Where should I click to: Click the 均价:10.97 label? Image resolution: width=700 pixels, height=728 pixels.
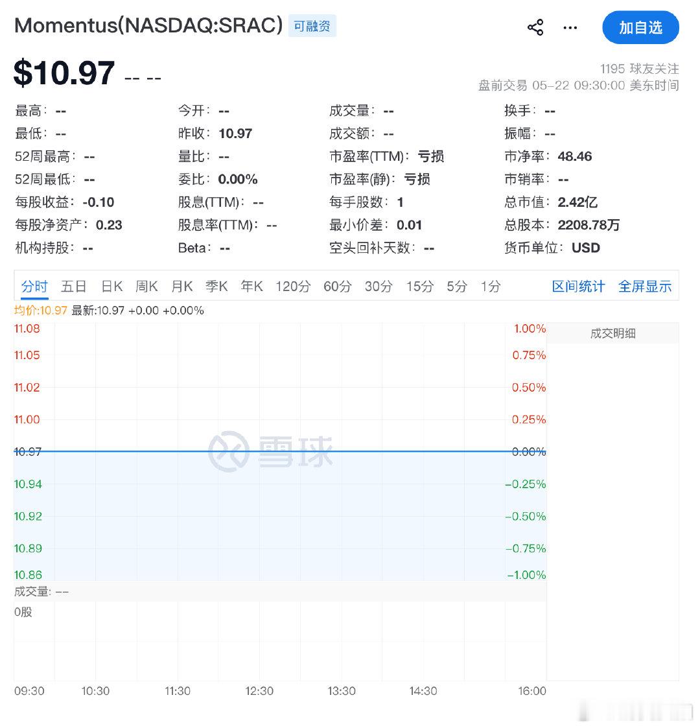point(41,311)
